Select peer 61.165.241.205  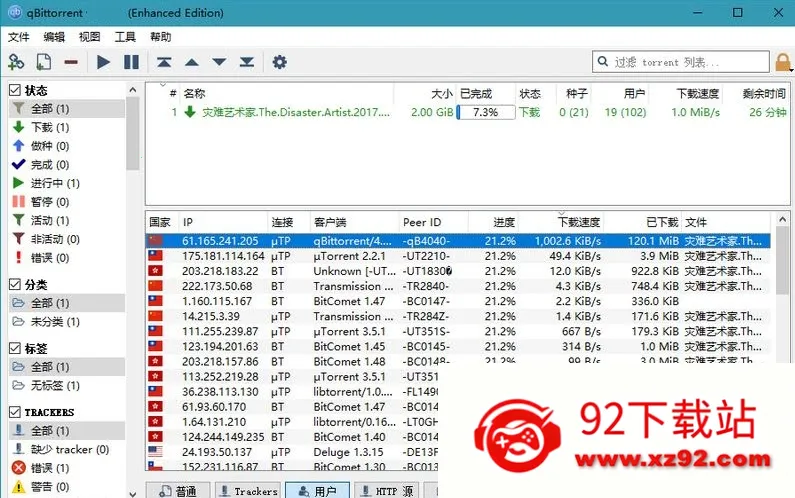coord(458,241)
